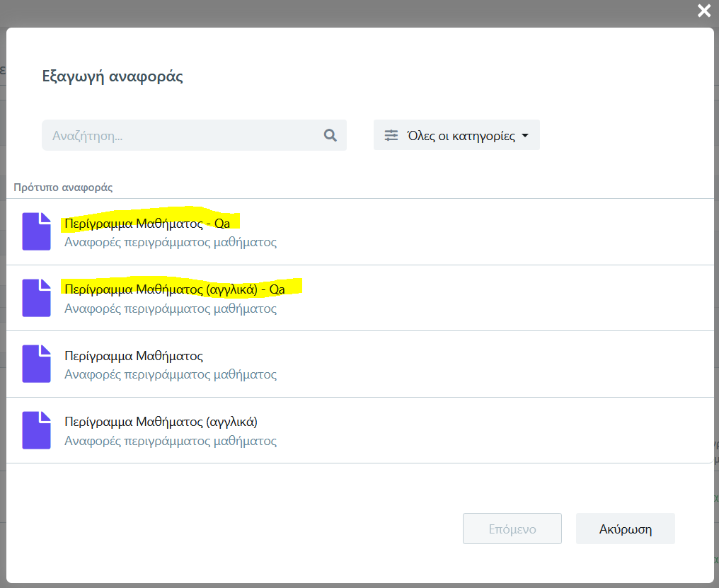The image size is (719, 588).
Task: Select the Περίγραμμα Μαθήματος (αγγλικά) - Qa template
Action: (x=174, y=289)
